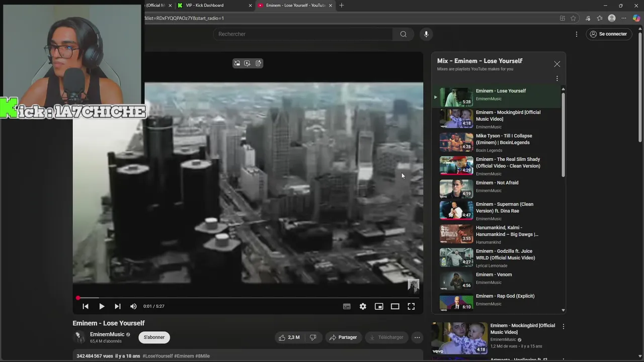Open more actions below the video

[x=417, y=337]
